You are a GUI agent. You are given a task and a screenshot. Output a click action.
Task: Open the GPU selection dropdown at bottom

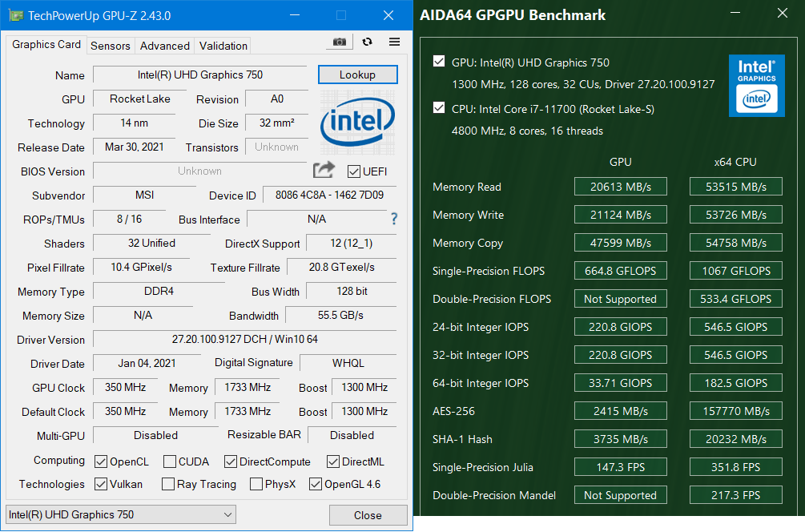(x=121, y=514)
